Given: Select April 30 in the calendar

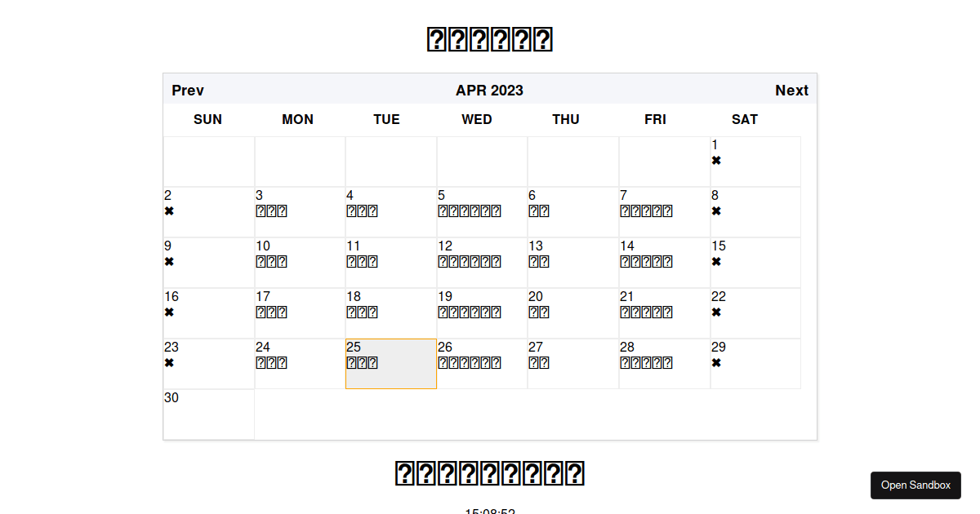Looking at the screenshot, I should (208, 414).
